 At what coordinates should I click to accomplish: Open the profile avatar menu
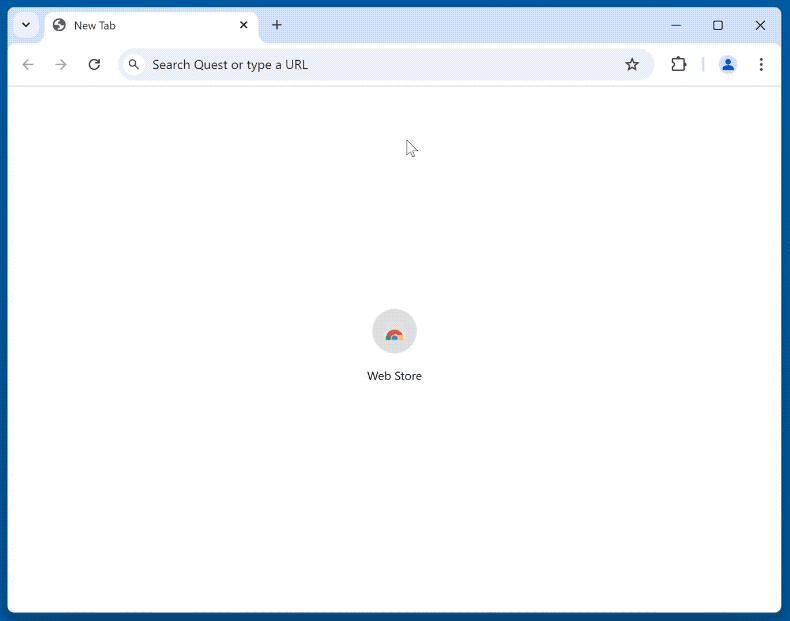pyautogui.click(x=728, y=64)
